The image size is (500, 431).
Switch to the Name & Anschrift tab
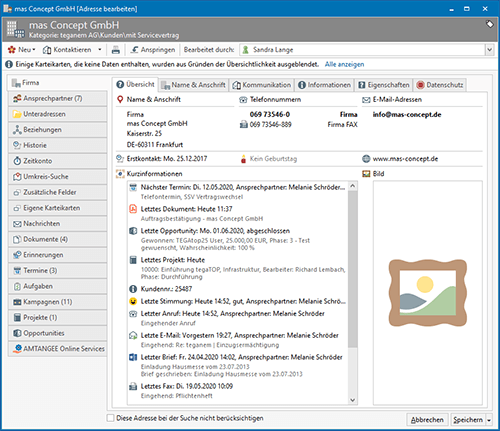click(x=193, y=85)
